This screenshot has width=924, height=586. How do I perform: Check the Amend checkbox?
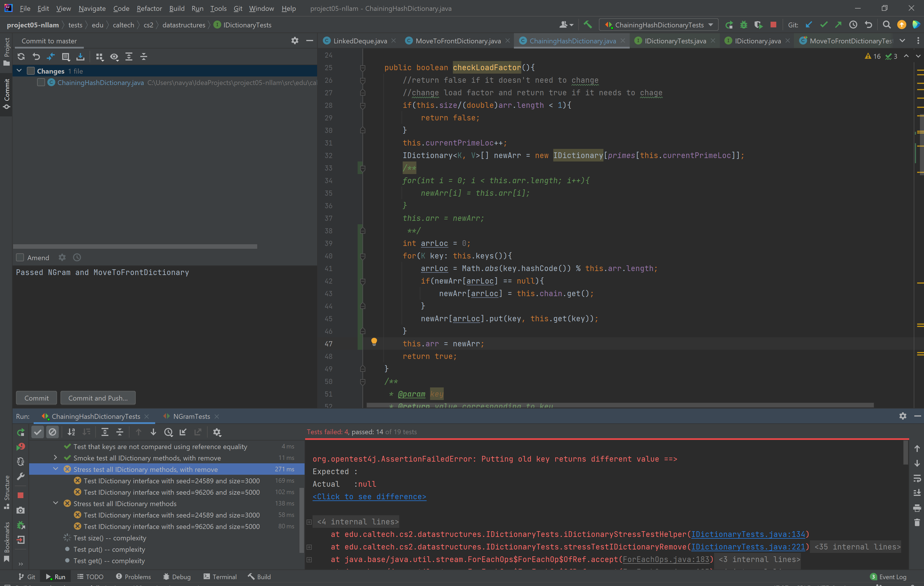[x=20, y=258]
